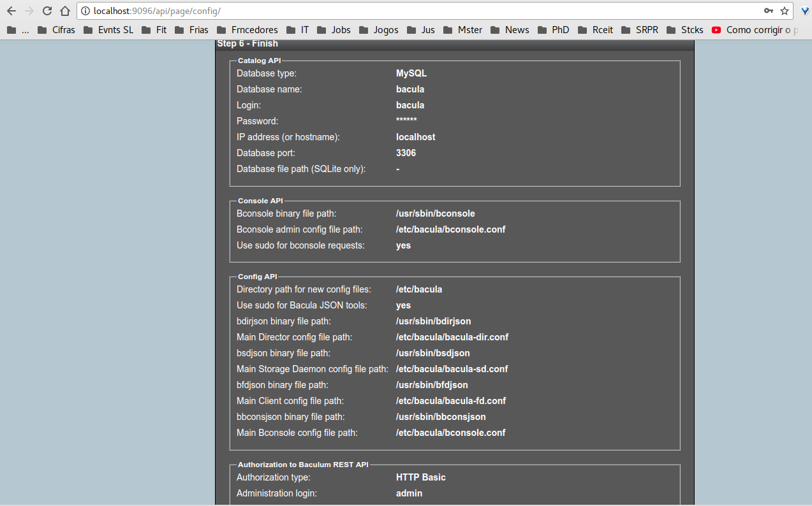Screen dimensions: 812x506
Task: Click 'Authorization to Baculum REST API' legend
Action: click(x=303, y=465)
